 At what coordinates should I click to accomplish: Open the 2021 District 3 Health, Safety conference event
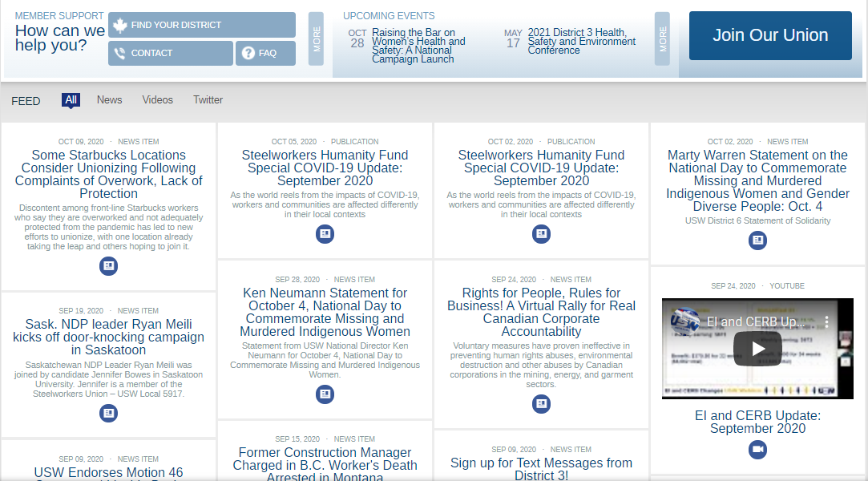click(581, 42)
